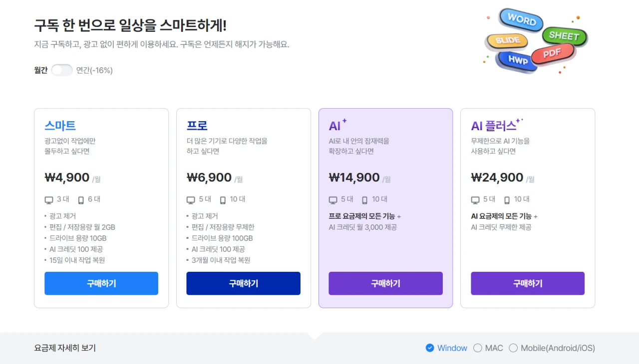Click 구매하기 on the 프로 plan

pyautogui.click(x=243, y=283)
